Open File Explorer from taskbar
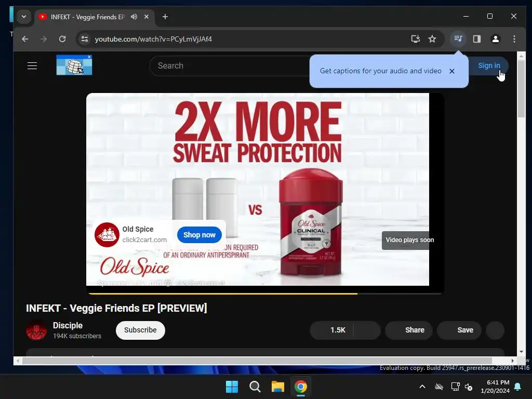This screenshot has width=532, height=399. [278, 387]
